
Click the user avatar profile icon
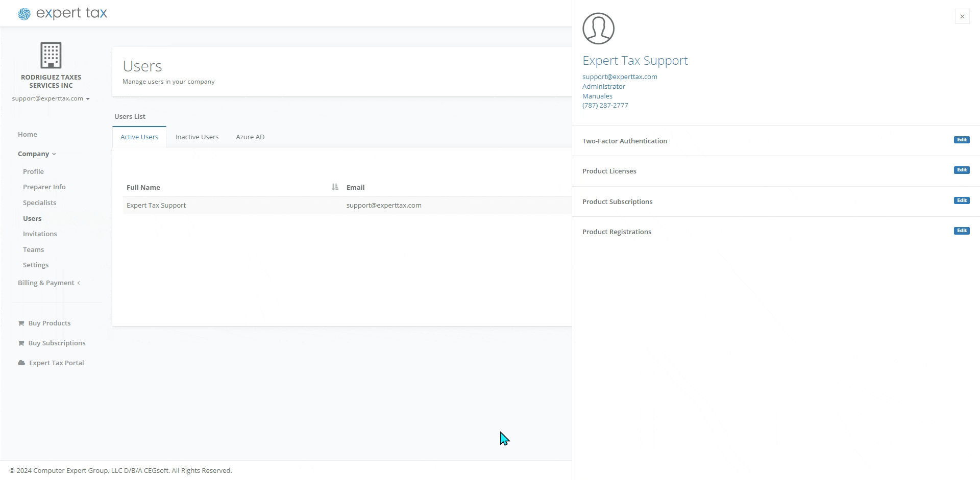[598, 29]
